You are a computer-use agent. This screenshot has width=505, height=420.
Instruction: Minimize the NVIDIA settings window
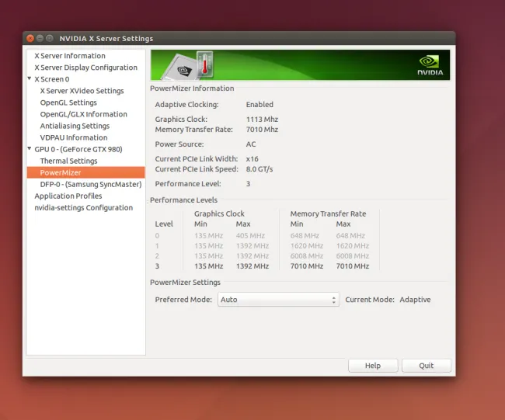click(x=40, y=38)
